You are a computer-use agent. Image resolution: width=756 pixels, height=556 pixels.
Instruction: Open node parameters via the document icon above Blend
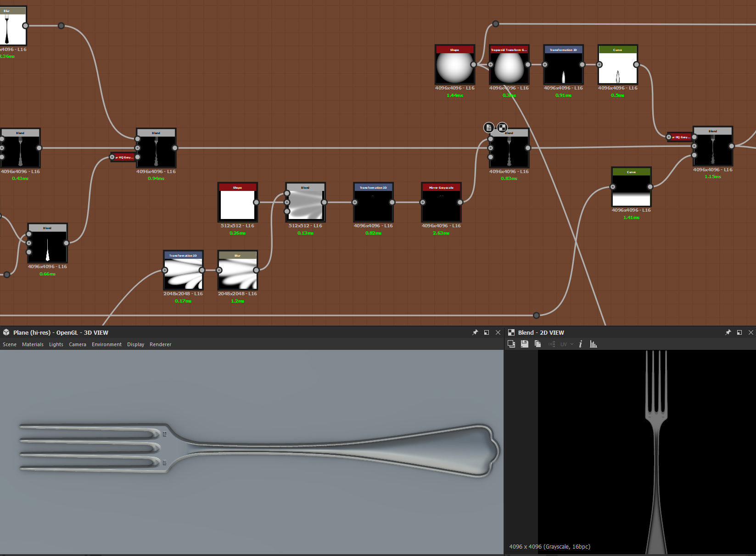click(x=488, y=127)
